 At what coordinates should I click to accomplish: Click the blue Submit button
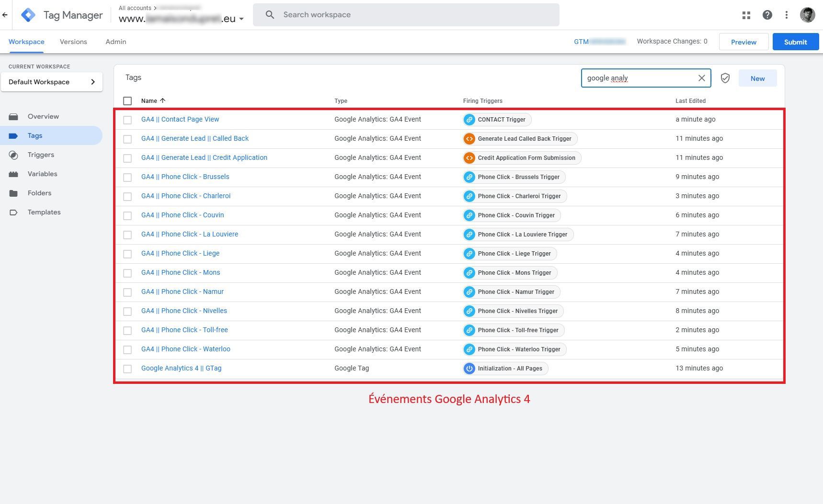tap(795, 42)
